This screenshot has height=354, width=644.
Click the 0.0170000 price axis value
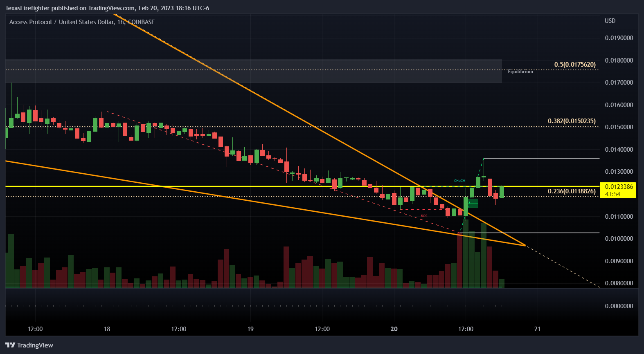(619, 83)
